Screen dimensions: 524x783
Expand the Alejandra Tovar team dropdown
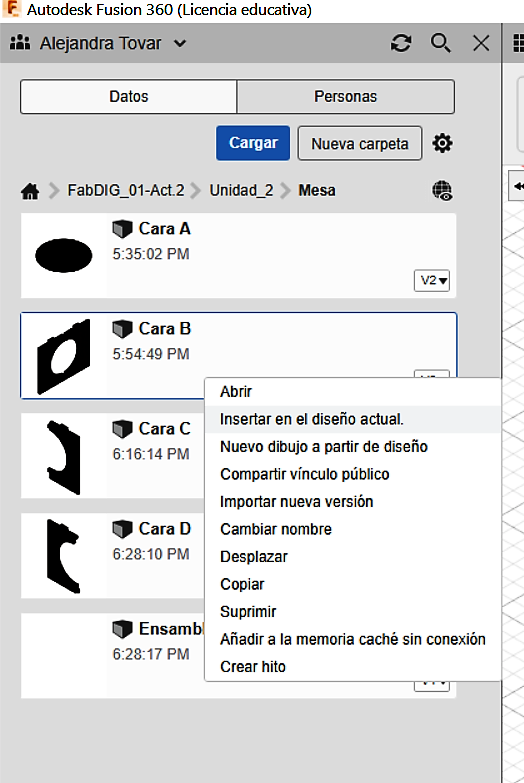click(180, 43)
